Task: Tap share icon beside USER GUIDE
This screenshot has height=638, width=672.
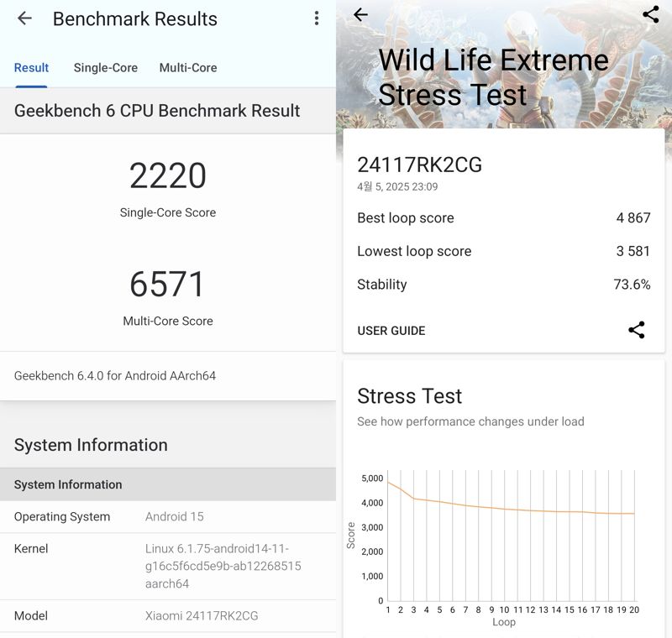Action: [x=636, y=330]
